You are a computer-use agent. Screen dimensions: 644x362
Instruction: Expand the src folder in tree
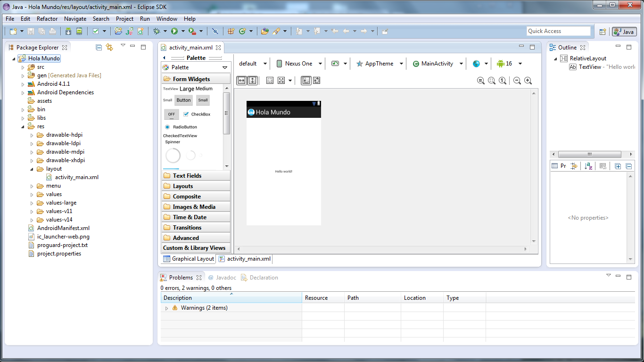23,67
